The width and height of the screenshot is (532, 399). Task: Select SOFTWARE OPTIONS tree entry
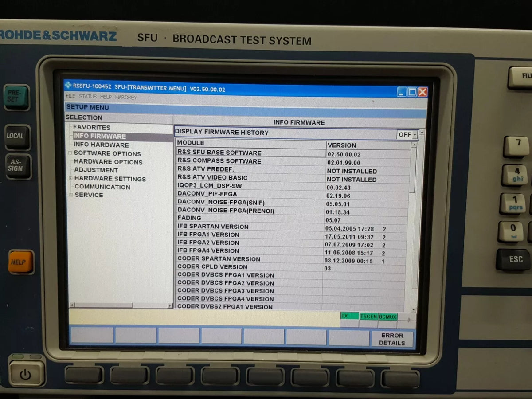(107, 153)
